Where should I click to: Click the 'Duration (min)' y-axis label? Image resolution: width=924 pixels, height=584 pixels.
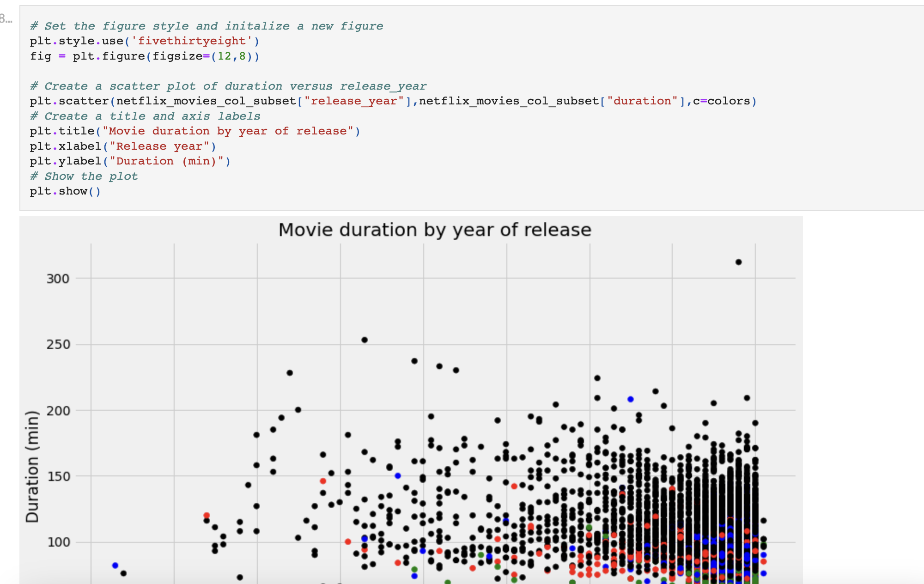32,467
